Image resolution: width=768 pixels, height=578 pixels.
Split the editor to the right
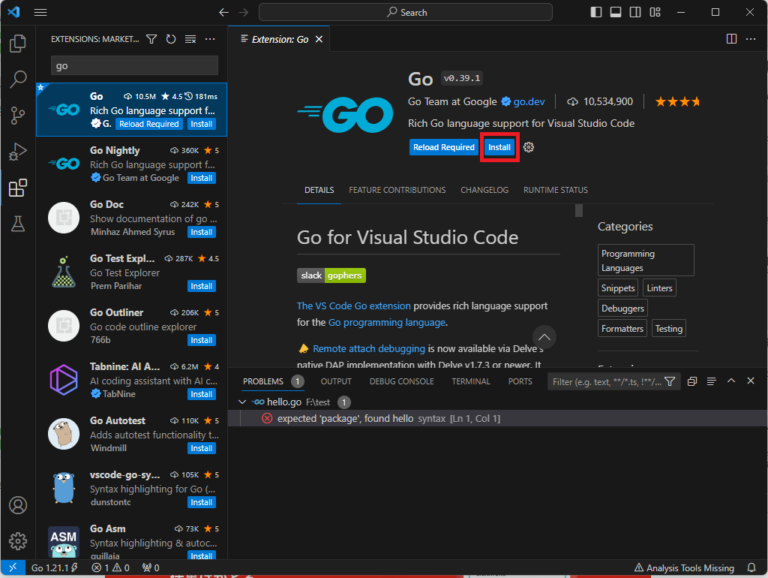coord(731,39)
